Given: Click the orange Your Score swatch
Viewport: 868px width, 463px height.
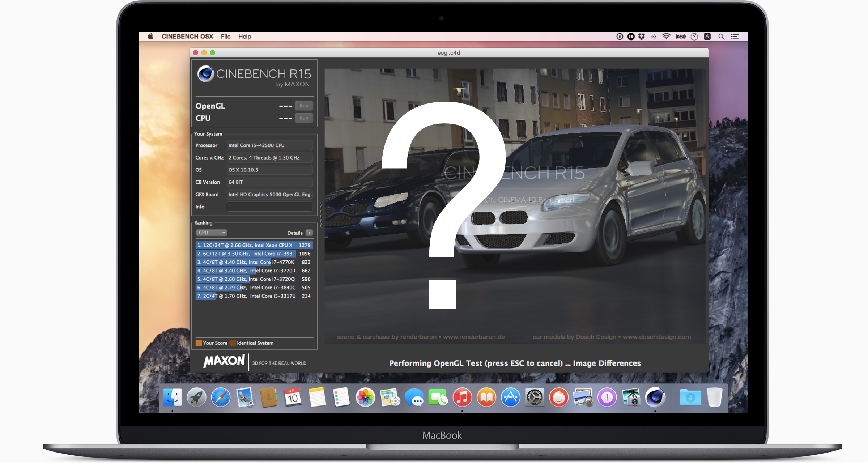Looking at the screenshot, I should tap(199, 343).
